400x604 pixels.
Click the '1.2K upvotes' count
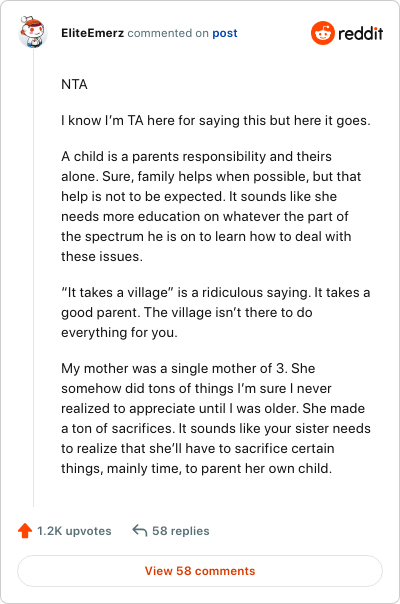[74, 531]
